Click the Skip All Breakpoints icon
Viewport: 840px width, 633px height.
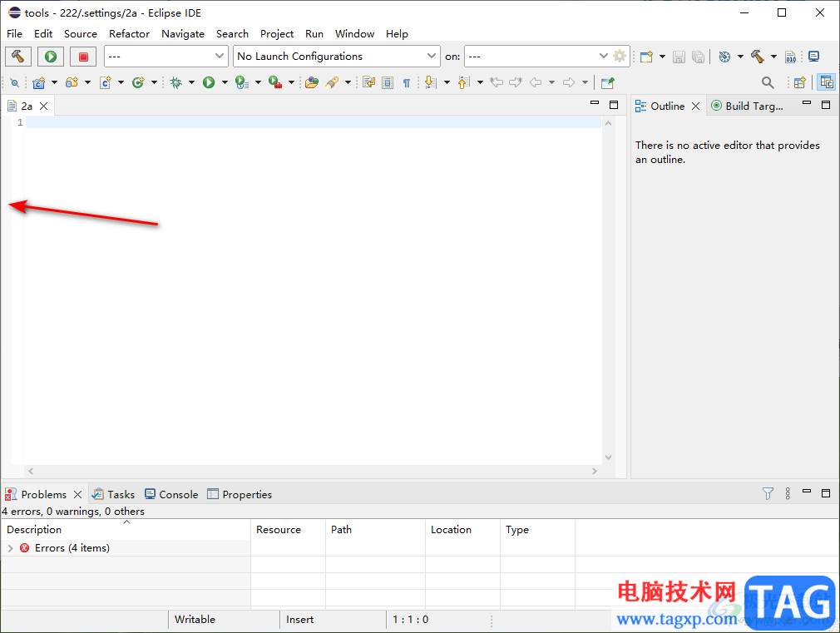point(14,82)
